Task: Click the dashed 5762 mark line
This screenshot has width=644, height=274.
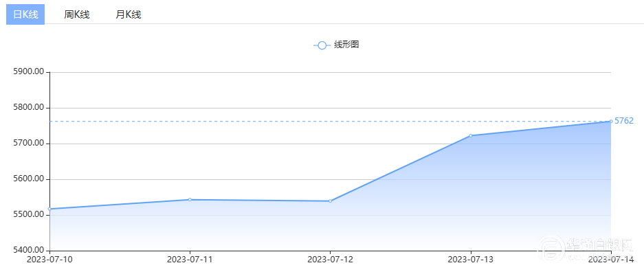Action: [329, 121]
